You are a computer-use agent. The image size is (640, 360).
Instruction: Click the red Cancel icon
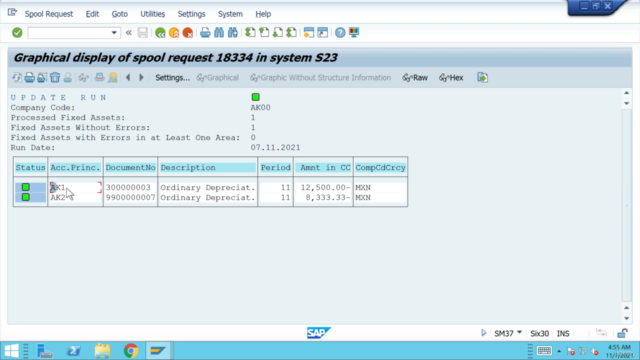point(188,33)
